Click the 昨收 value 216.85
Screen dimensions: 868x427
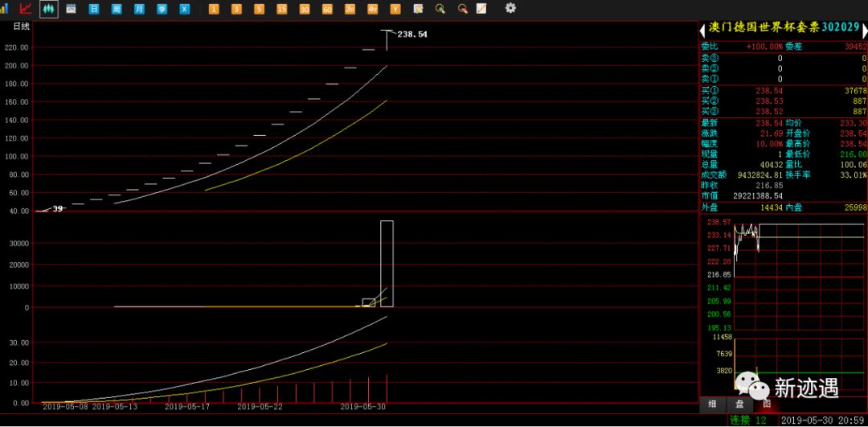point(769,186)
